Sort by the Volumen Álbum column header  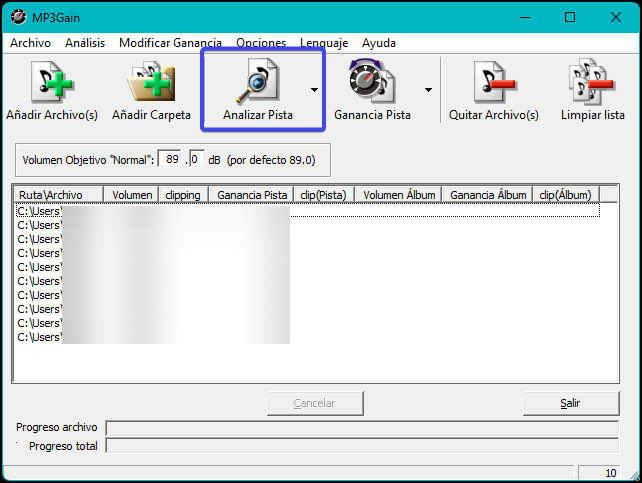click(398, 195)
